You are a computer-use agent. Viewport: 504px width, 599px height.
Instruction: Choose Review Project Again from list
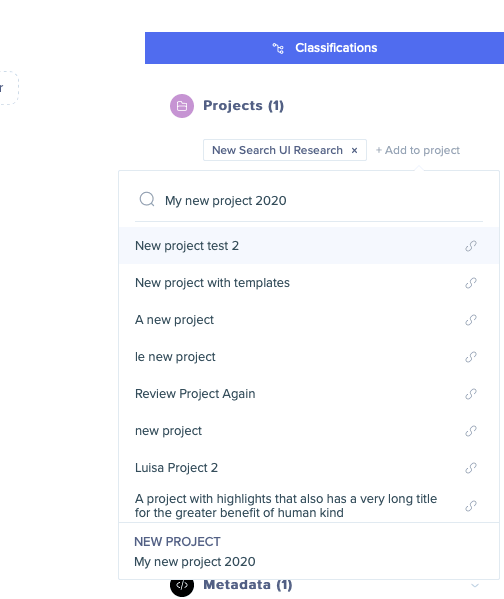click(309, 394)
